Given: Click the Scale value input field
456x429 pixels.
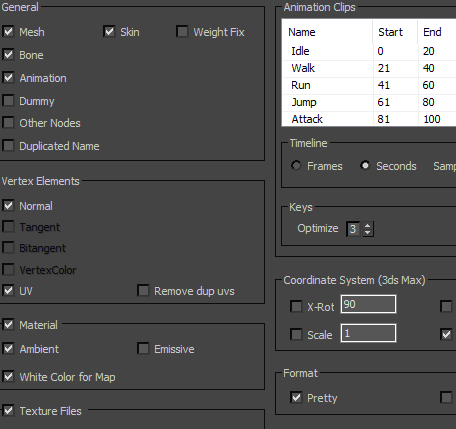Looking at the screenshot, I should coord(368,333).
